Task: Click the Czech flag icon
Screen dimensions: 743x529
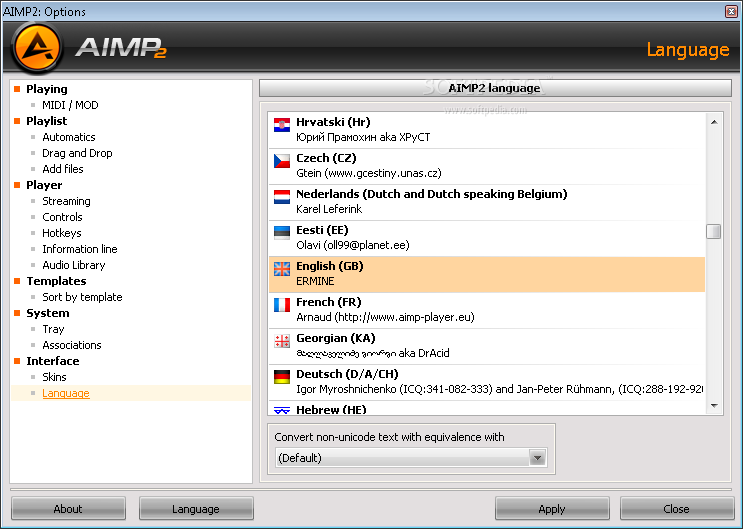Action: 282,161
